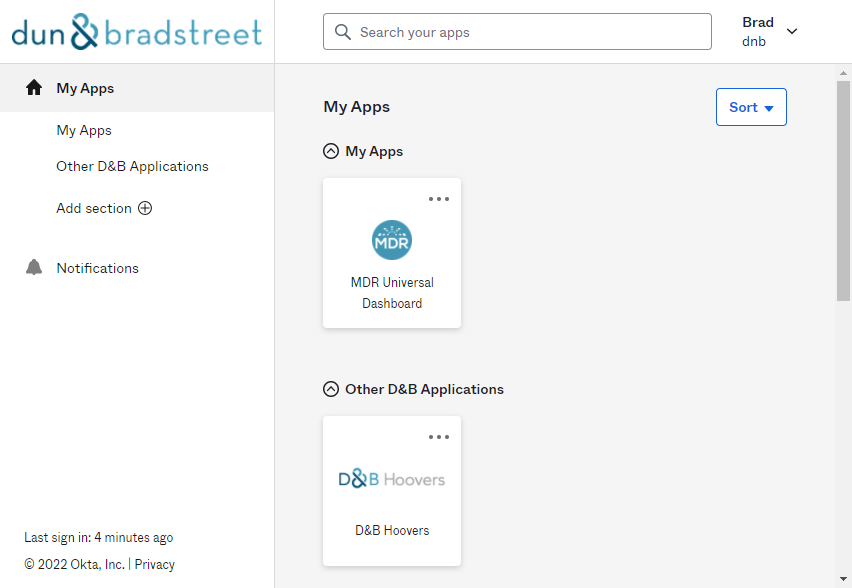The width and height of the screenshot is (852, 588).
Task: Click the MDR Universal Dashboard label text
Action: point(392,293)
